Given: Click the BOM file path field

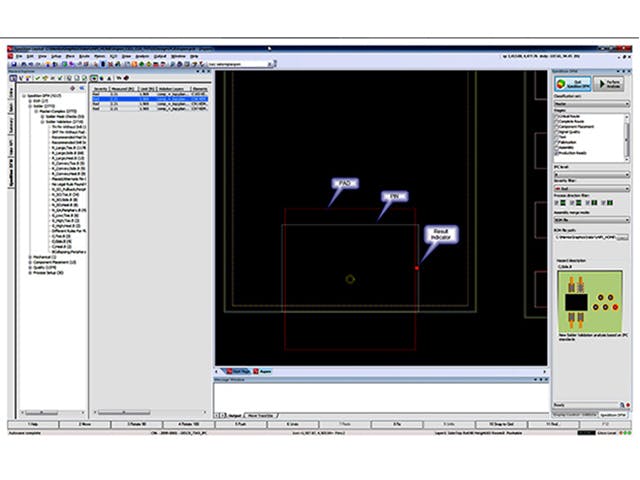Looking at the screenshot, I should pyautogui.click(x=584, y=237).
